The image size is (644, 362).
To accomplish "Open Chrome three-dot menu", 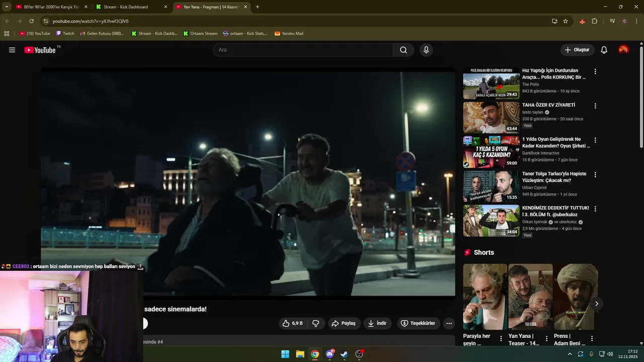I will tap(637, 21).
